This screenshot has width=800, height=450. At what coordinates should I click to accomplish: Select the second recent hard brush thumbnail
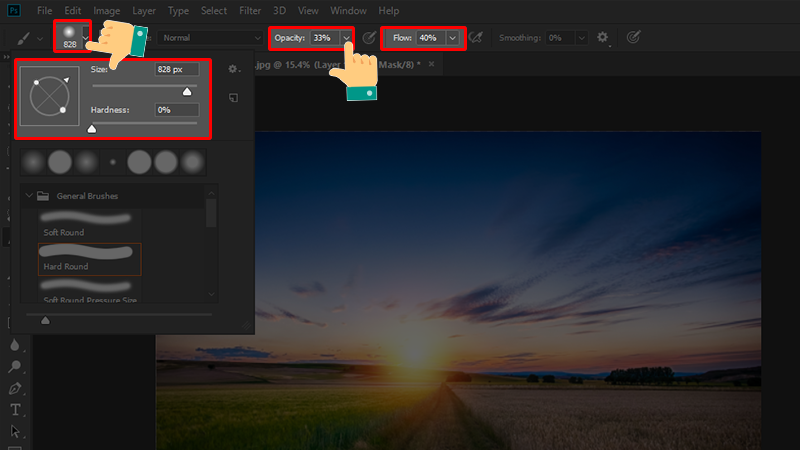60,162
